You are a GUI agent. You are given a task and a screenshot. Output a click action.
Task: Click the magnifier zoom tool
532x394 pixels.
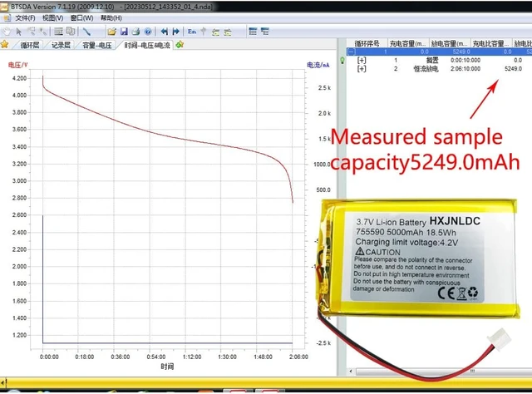43,32
